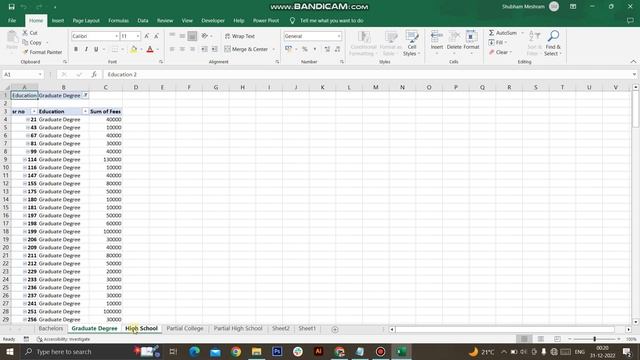Screen dimensions: 640x360
Task: Select Align Right icon
Action: click(x=192, y=49)
